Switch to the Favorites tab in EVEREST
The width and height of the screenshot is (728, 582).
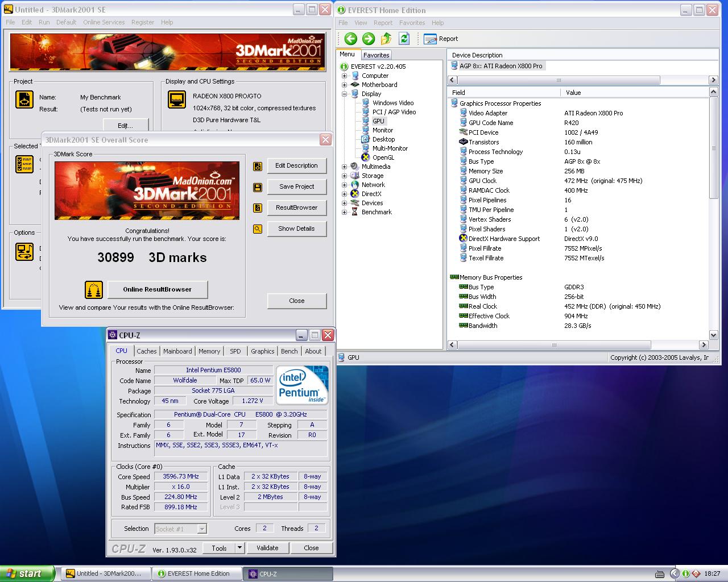(376, 55)
